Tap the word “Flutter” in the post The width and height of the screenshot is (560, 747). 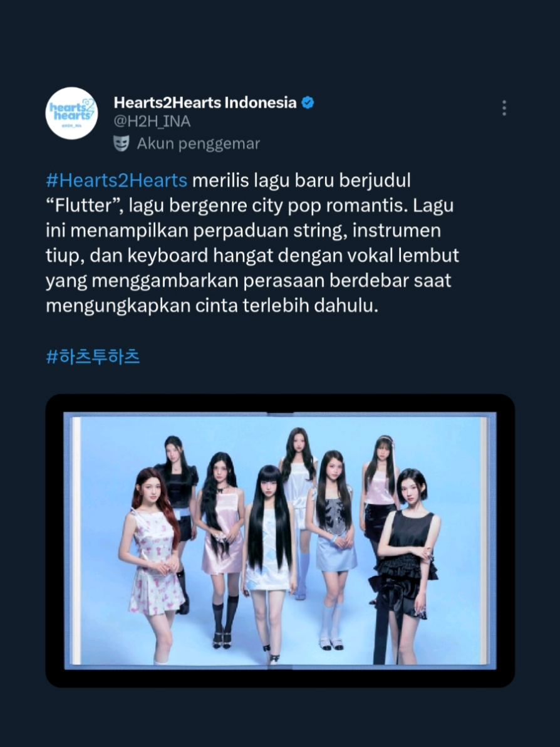pos(85,206)
